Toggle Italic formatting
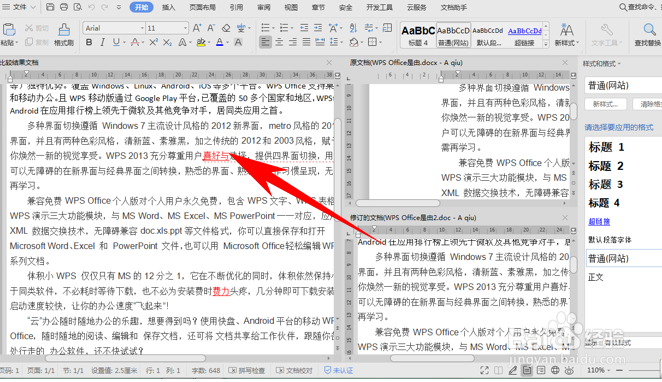This screenshot has width=662, height=382. 102,42
